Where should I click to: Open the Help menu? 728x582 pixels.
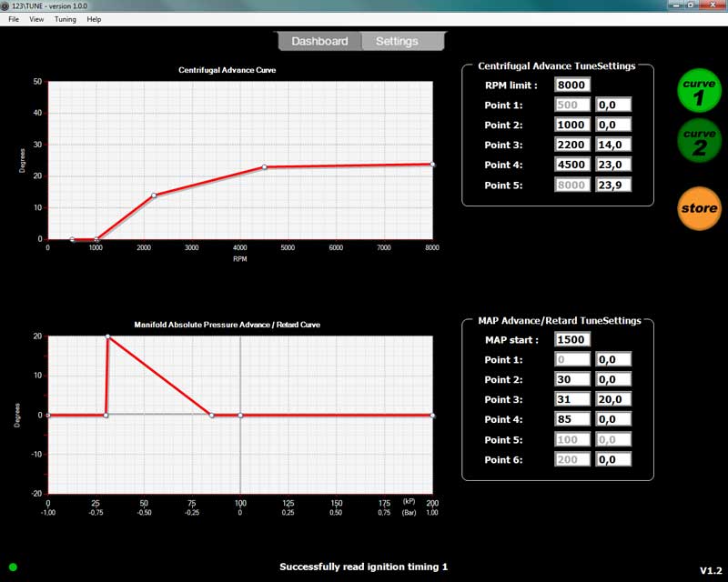(x=94, y=19)
